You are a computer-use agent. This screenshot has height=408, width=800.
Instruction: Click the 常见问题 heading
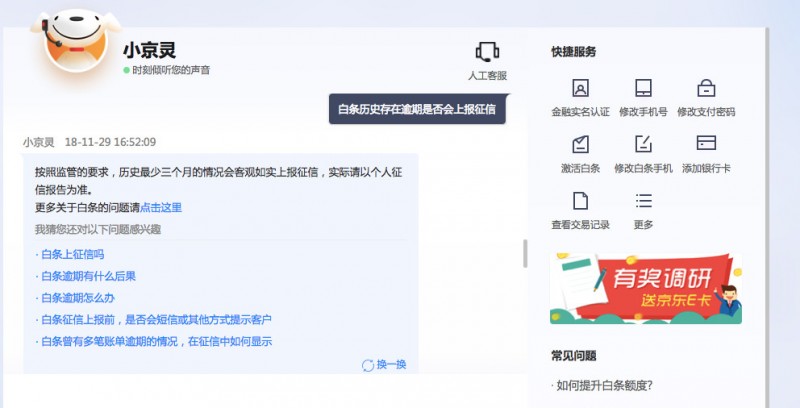pos(573,356)
